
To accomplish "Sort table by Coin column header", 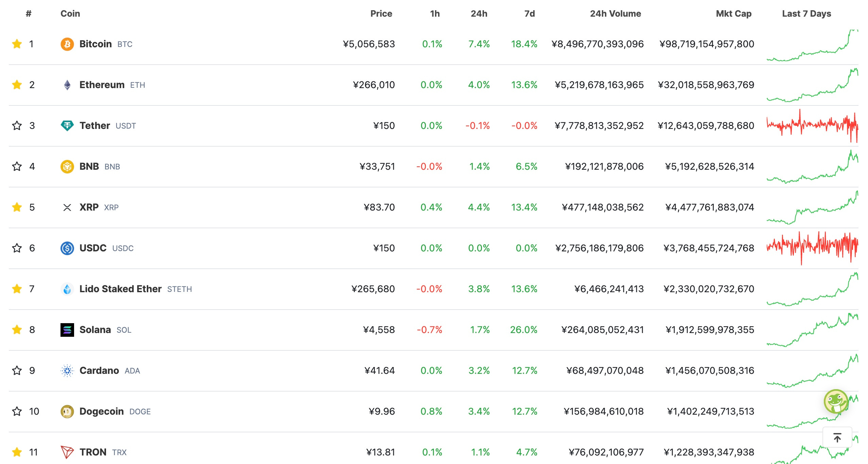I will (x=70, y=14).
